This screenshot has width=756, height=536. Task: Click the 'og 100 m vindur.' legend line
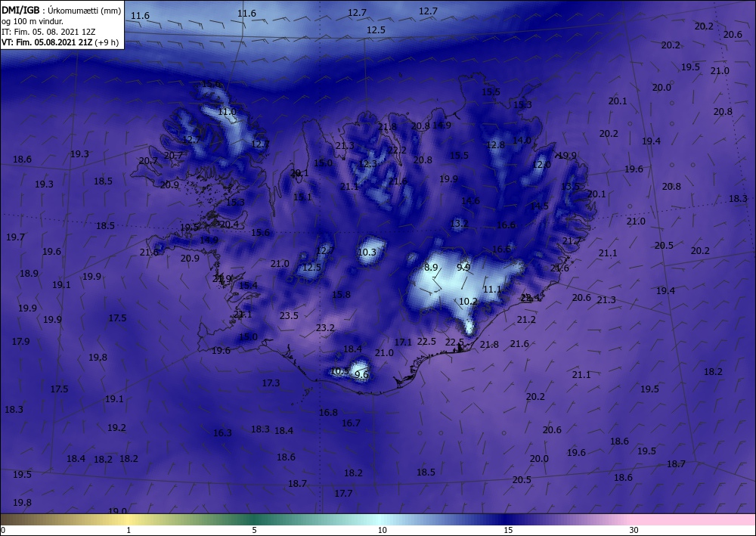(33, 20)
